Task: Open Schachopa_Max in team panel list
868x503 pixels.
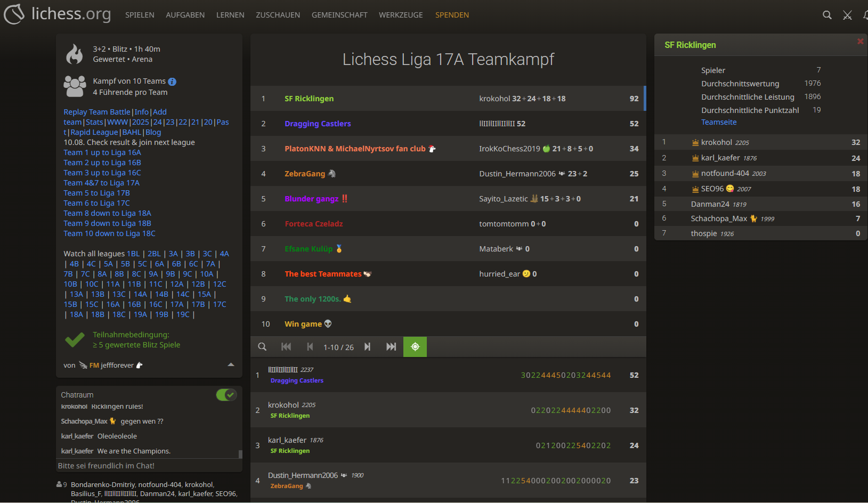Action: [761, 218]
